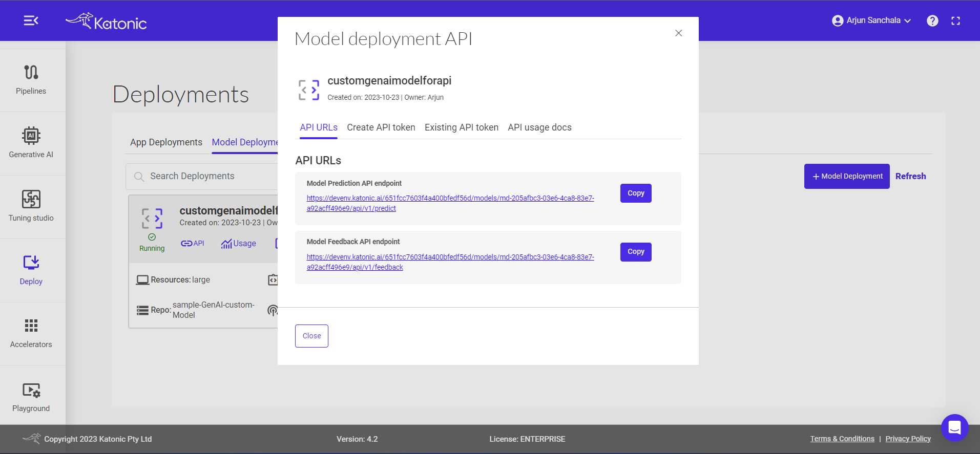Screen dimensions: 980x454
Task: Click the code brackets icon beside customgenaimodelforapi in dialog
Action: click(309, 90)
